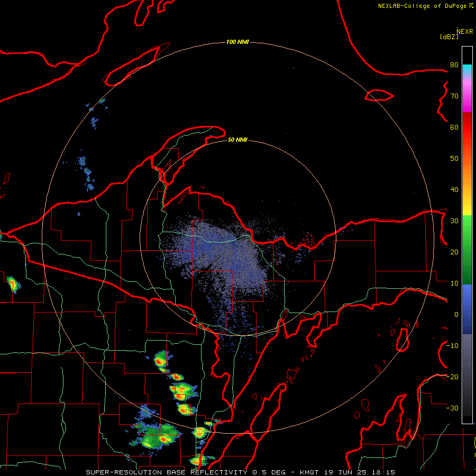This screenshot has height=476, width=476.
Task: Click the 18:15 timestamp in the caption
Action: (x=383, y=472)
